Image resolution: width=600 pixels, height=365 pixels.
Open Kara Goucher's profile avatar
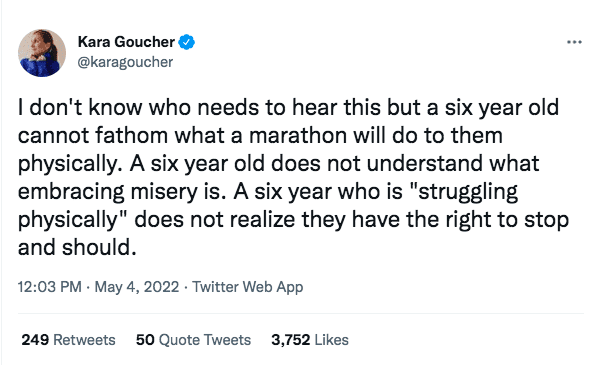click(x=42, y=53)
